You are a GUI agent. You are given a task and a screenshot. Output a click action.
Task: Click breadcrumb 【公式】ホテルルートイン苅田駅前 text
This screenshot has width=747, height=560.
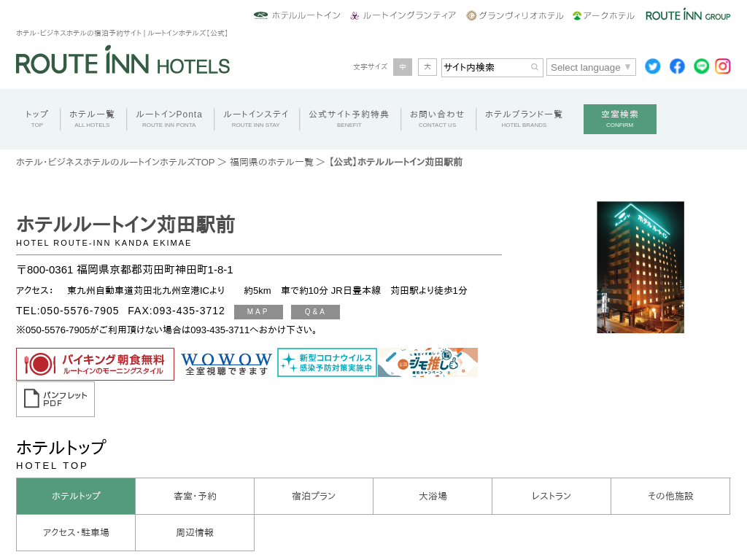395,163
